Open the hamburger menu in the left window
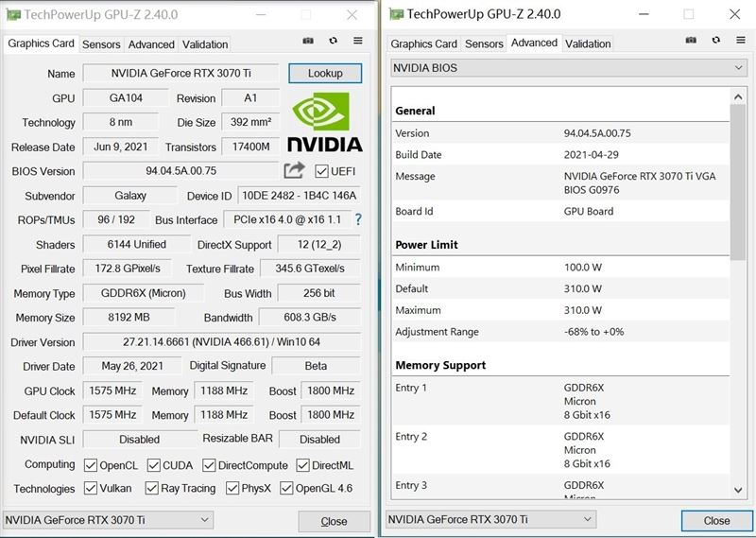 (358, 42)
